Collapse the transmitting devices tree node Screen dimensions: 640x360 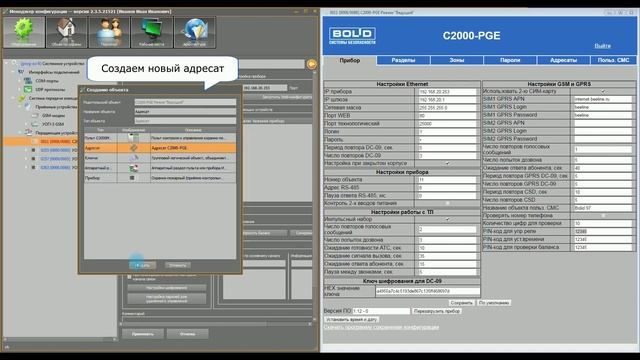click(20, 133)
